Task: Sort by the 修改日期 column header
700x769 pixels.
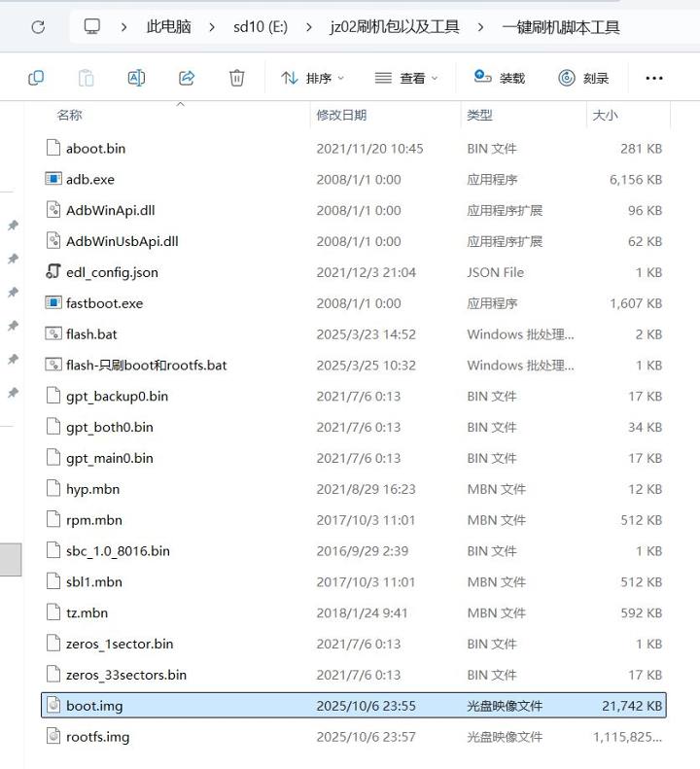Action: (x=341, y=116)
